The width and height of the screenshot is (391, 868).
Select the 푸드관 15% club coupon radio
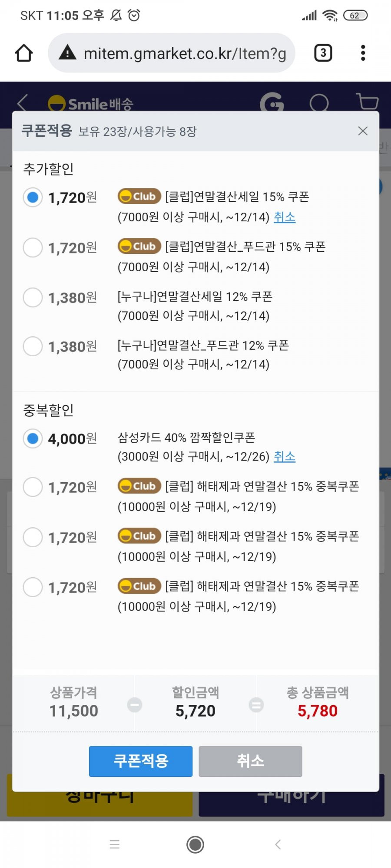click(33, 247)
